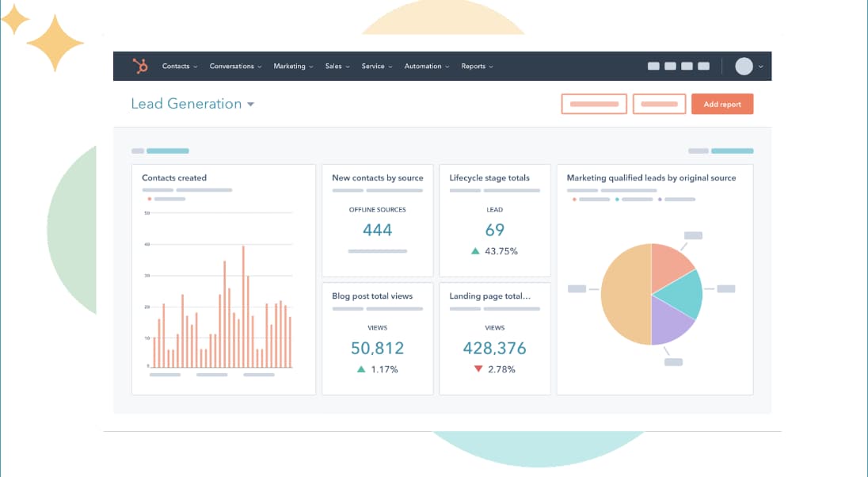Click the Landing page total views value

(494, 348)
